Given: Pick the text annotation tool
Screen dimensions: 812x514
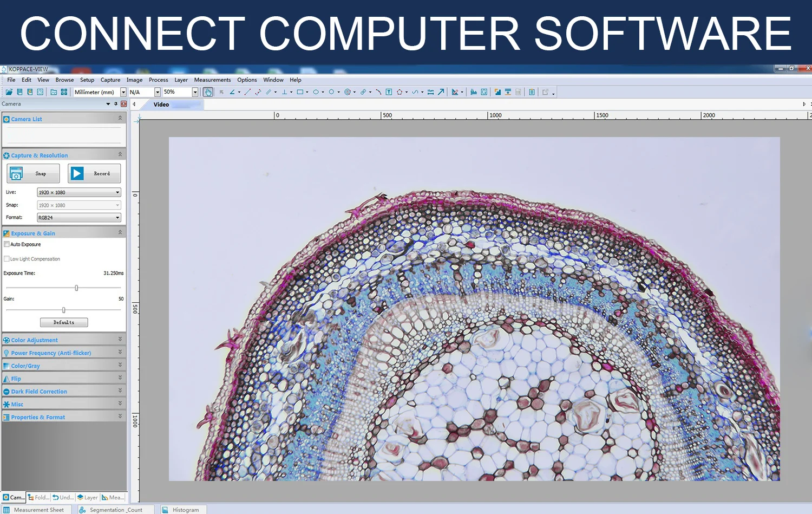Looking at the screenshot, I should [x=389, y=92].
